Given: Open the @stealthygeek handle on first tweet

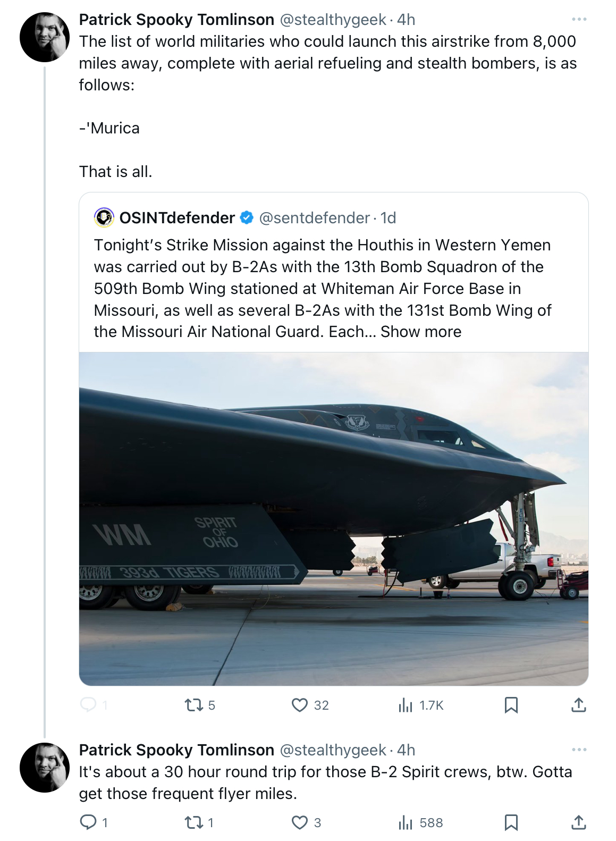Looking at the screenshot, I should pyautogui.click(x=333, y=20).
